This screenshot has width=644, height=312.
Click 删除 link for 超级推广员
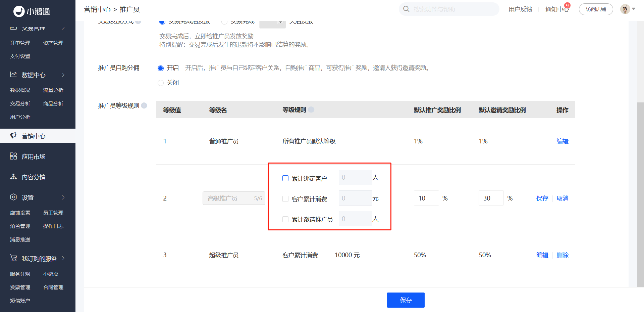(562, 255)
